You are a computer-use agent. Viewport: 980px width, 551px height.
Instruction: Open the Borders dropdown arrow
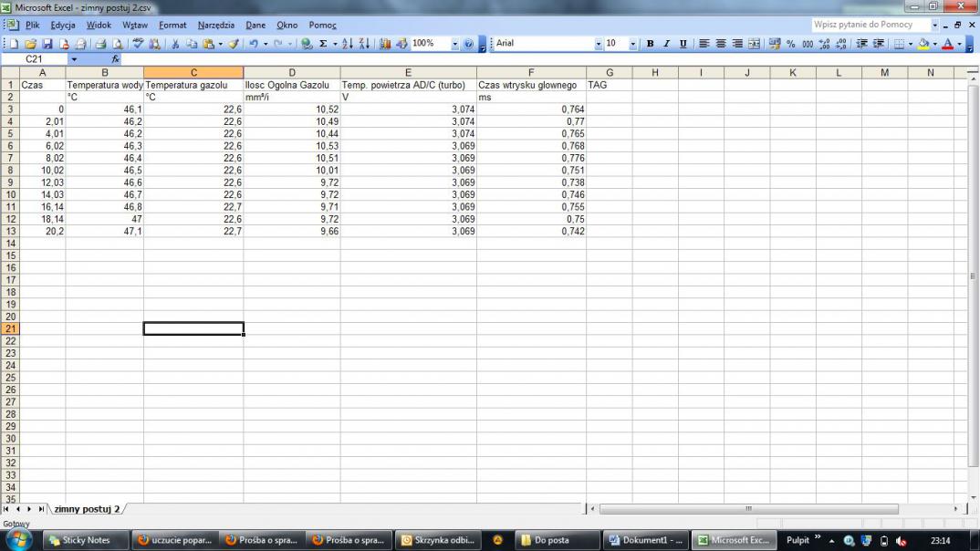coord(910,44)
